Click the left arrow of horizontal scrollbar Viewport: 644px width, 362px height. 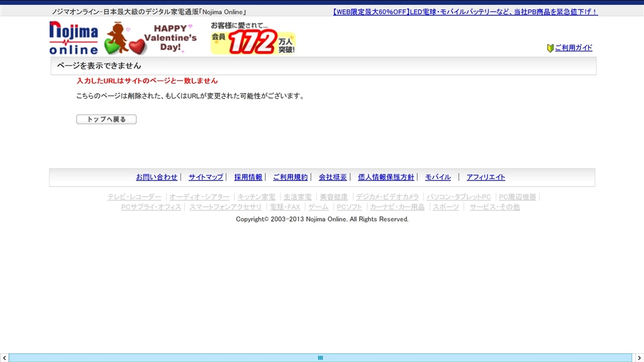pos(4,358)
